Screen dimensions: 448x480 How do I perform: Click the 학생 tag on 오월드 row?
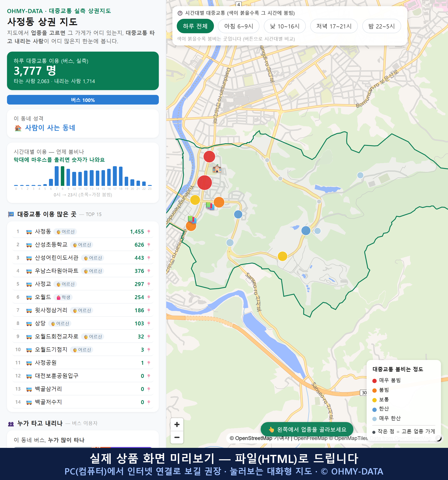pos(63,297)
